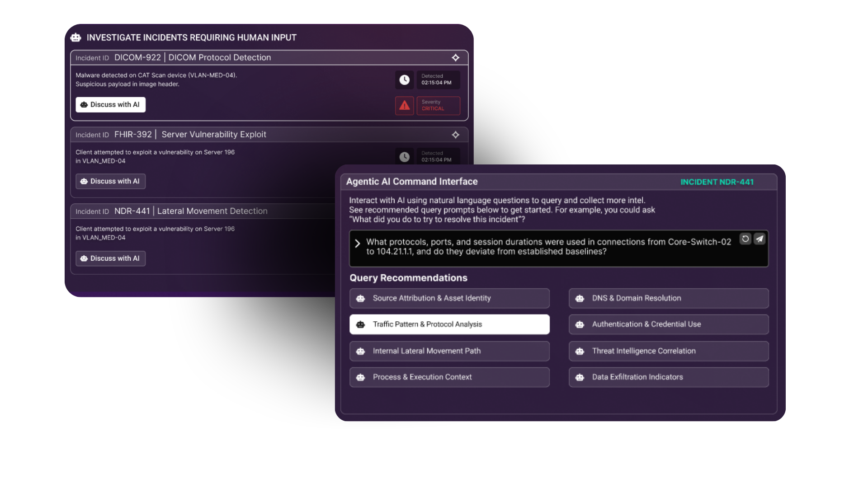Click the Query Recommendations heading
868x488 pixels.
408,278
